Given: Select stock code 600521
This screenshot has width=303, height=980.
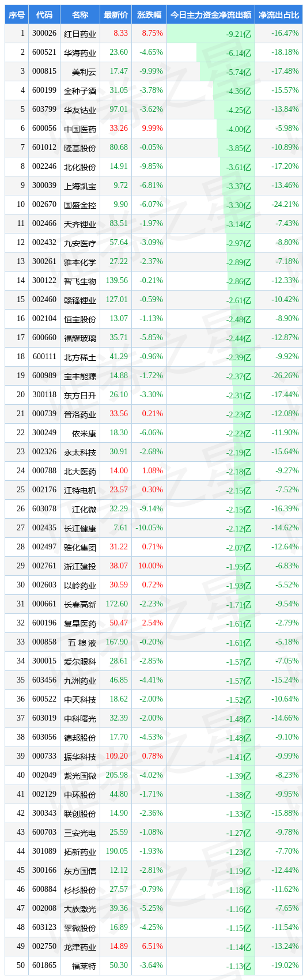Looking at the screenshot, I should 44,52.
